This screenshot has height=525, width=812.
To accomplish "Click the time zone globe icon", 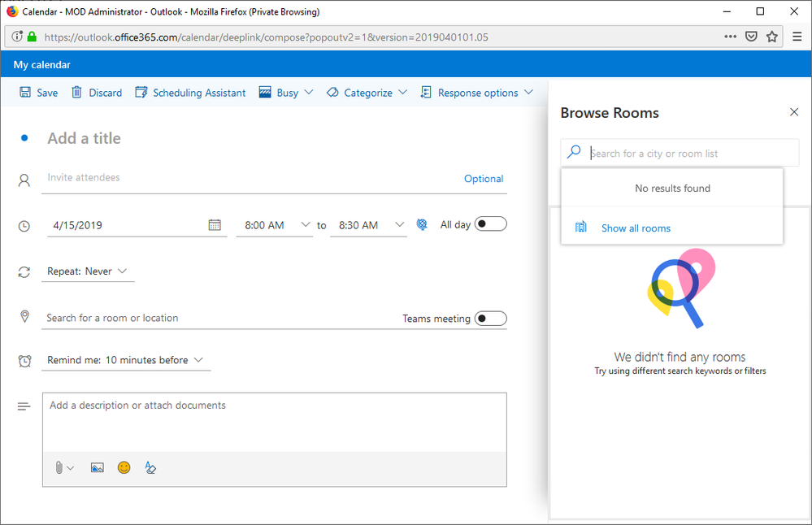I will tap(422, 224).
